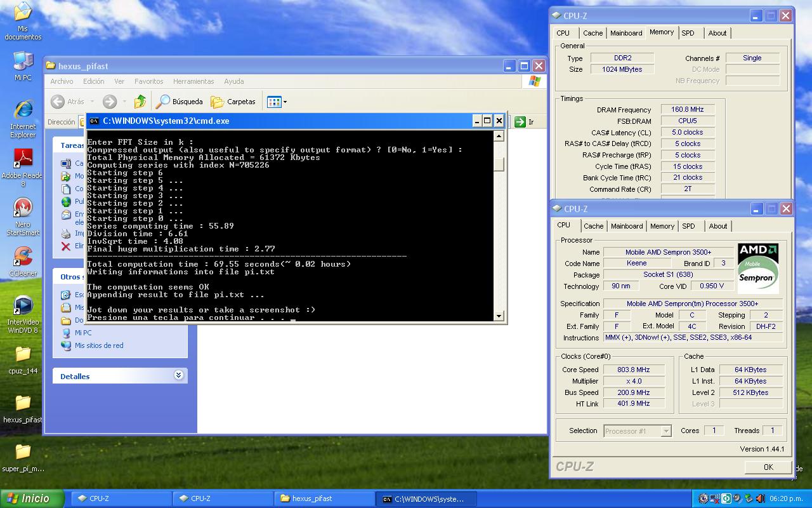Image resolution: width=812 pixels, height=508 pixels.
Task: Open the Archivo menu
Action: click(62, 81)
